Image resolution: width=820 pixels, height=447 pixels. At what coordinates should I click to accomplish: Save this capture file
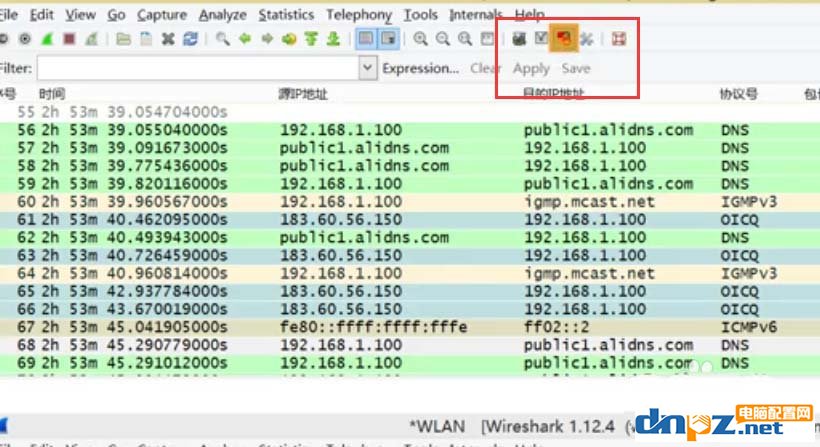pyautogui.click(x=146, y=39)
